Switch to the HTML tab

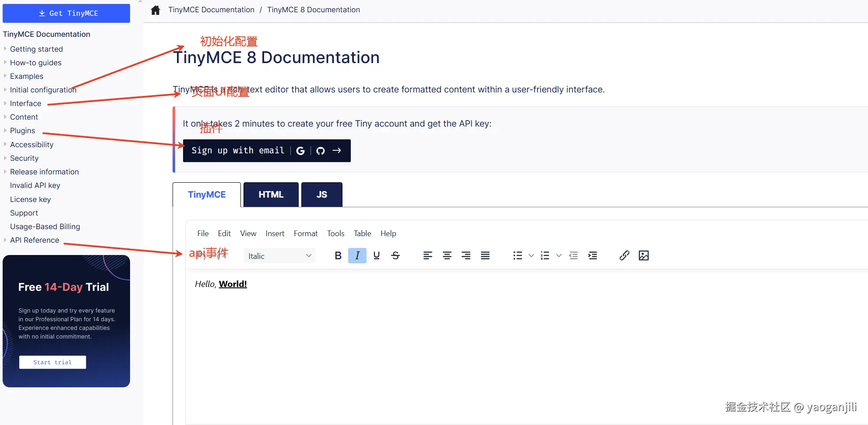click(271, 195)
